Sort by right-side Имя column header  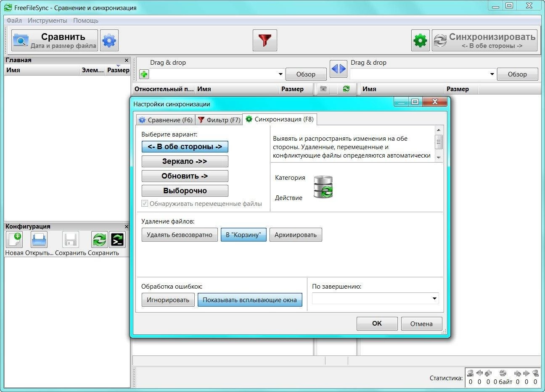point(402,89)
